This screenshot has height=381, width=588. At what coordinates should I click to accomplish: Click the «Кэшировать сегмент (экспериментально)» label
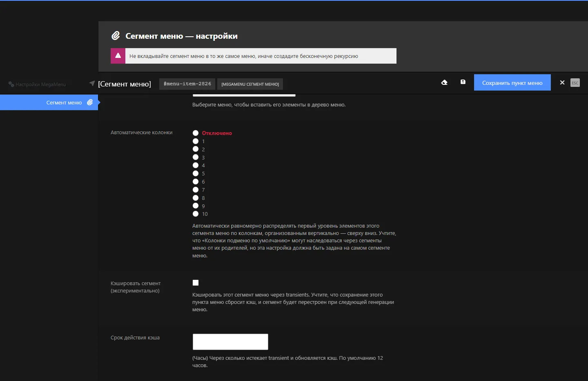coord(136,287)
